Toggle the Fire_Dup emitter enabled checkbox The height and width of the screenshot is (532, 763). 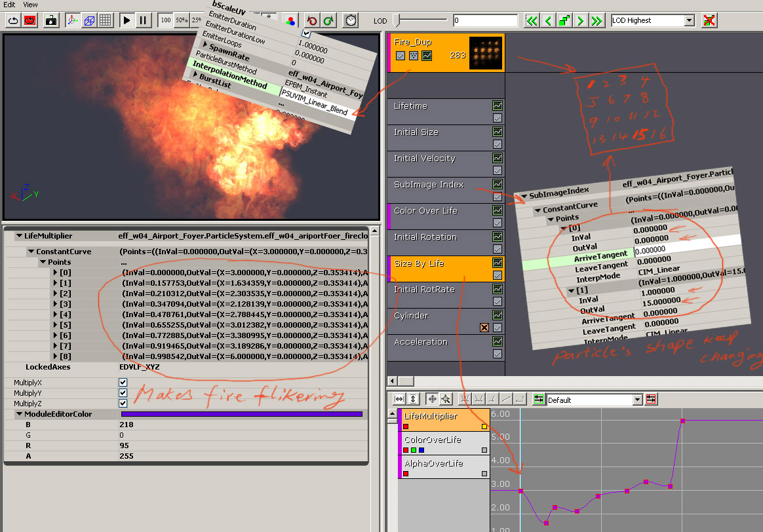pos(401,56)
